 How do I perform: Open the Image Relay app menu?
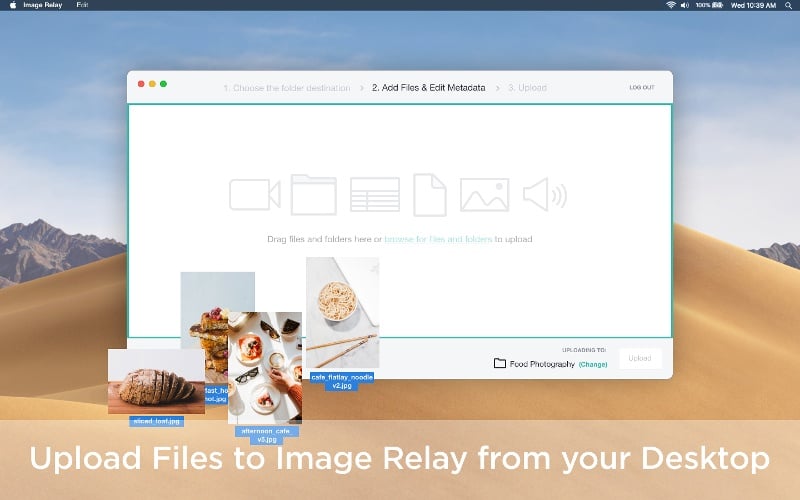pyautogui.click(x=43, y=5)
